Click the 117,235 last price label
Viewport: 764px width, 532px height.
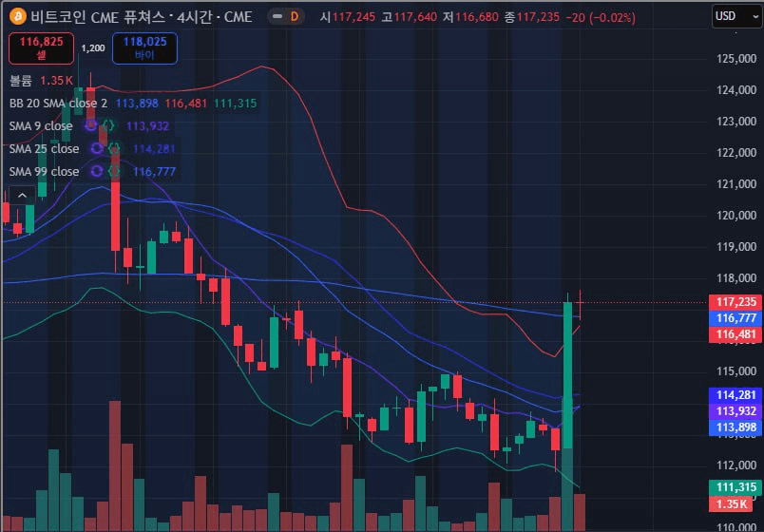(x=735, y=302)
